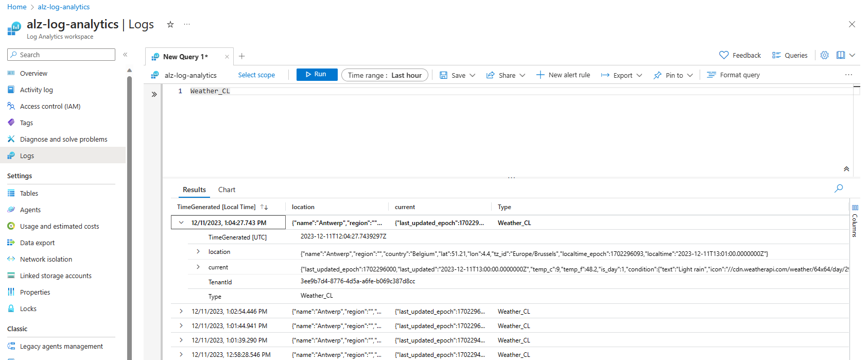Open the toolbar overflow ellipsis menu

(x=848, y=75)
